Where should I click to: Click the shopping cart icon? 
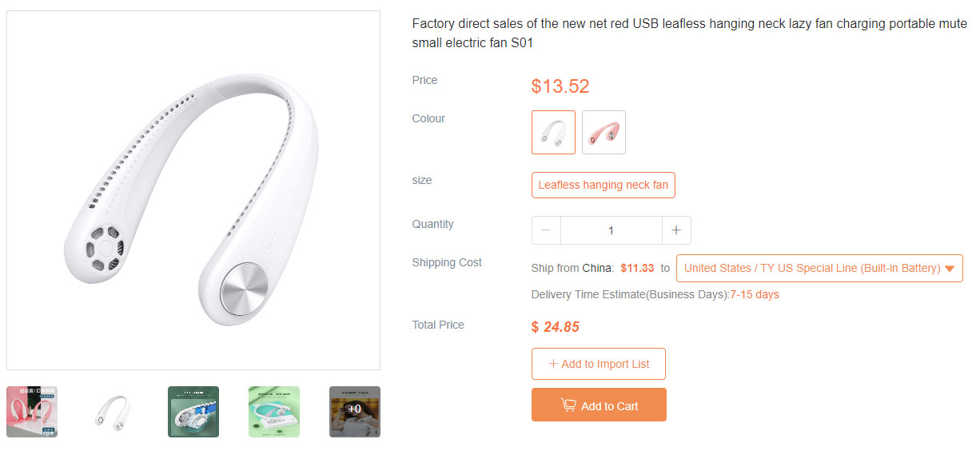point(568,405)
